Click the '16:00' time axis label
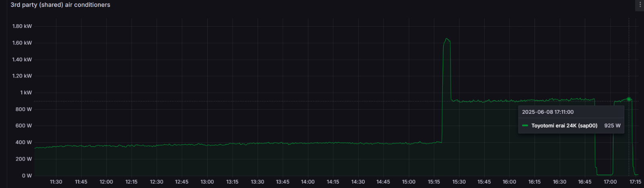The height and width of the screenshot is (188, 644). pyautogui.click(x=509, y=182)
